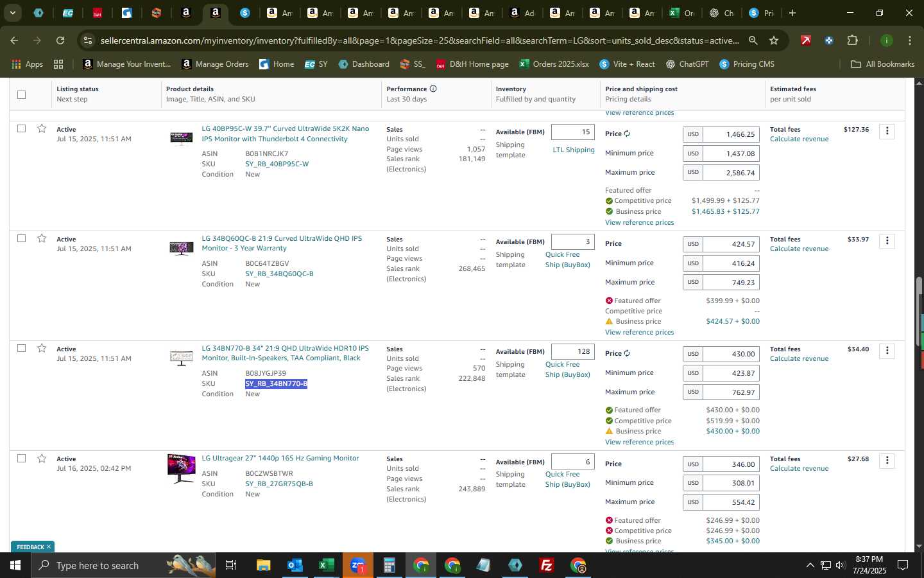
Task: Select the LG Ultragear 27" listing checkbox
Action: (21, 458)
